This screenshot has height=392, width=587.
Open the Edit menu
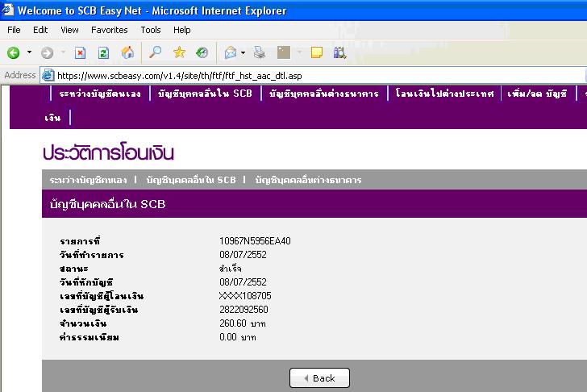click(40, 30)
